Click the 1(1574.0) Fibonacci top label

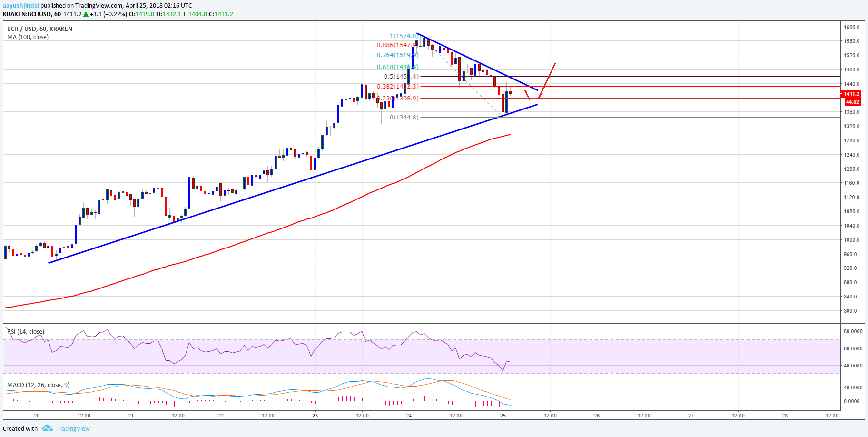[x=404, y=36]
